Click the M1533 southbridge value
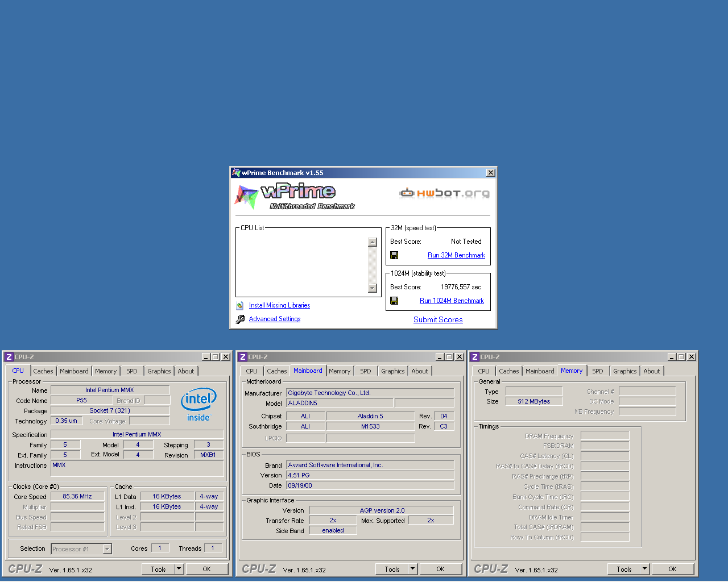The height and width of the screenshot is (582, 728). click(370, 426)
